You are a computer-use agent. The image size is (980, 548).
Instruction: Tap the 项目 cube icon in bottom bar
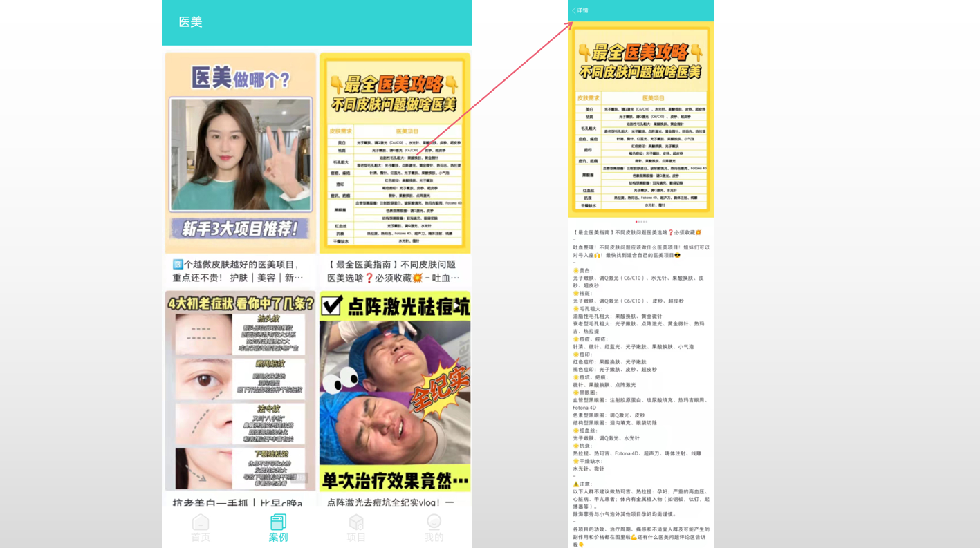coord(356,522)
